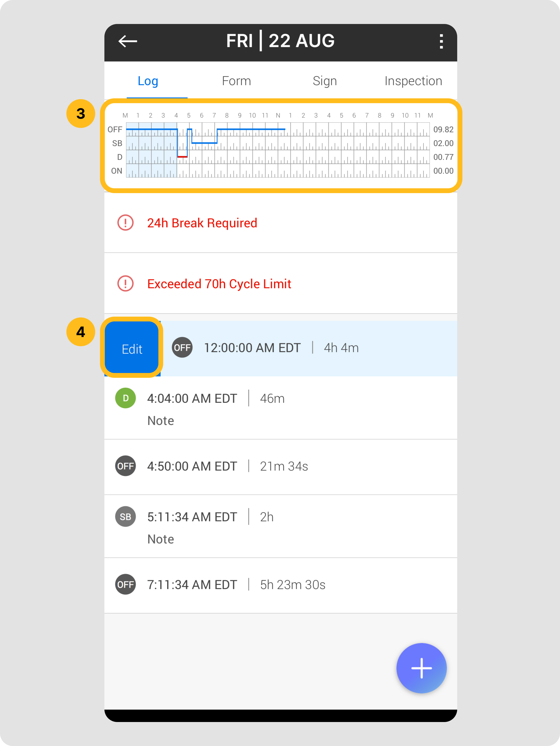The height and width of the screenshot is (746, 560).
Task: Switch to the Sign tab
Action: coord(325,81)
